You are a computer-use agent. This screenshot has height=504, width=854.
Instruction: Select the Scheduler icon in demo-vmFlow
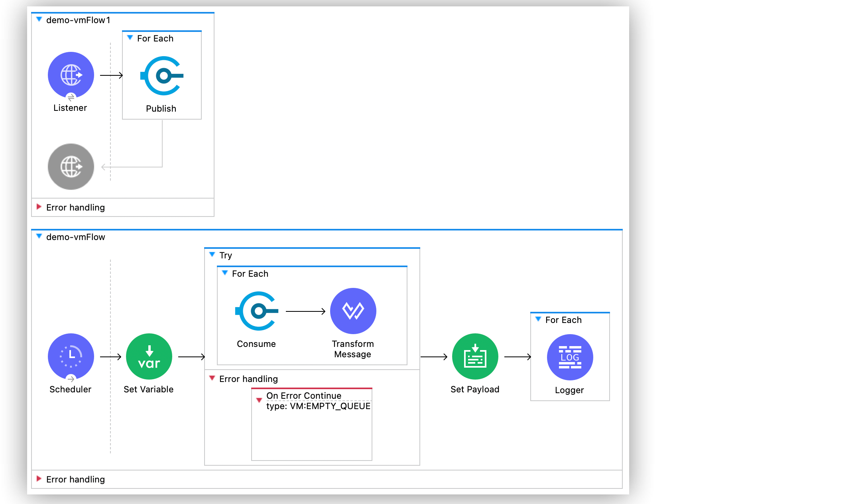click(71, 356)
